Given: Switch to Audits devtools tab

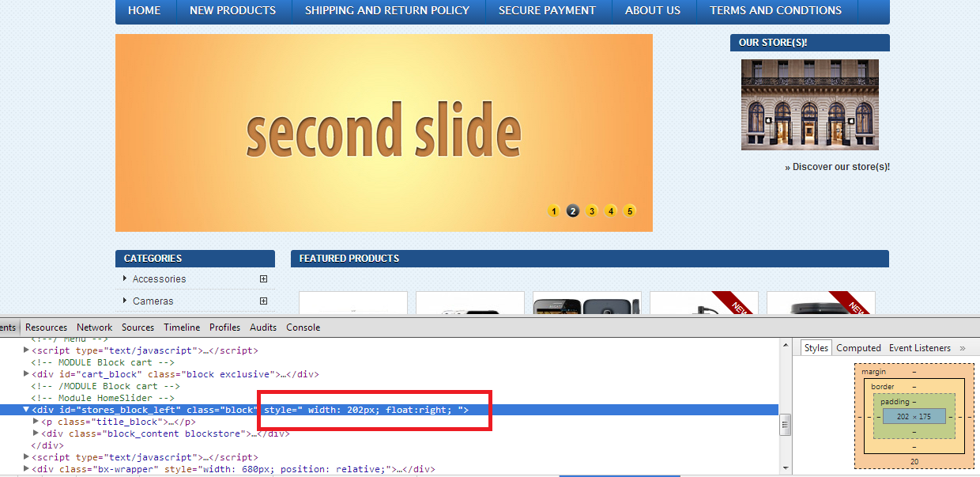Looking at the screenshot, I should pyautogui.click(x=263, y=327).
